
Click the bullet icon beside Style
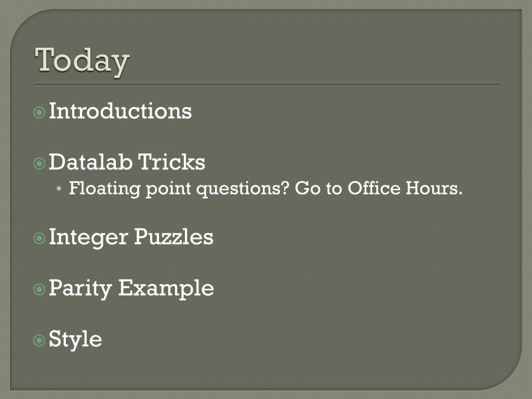click(x=39, y=340)
